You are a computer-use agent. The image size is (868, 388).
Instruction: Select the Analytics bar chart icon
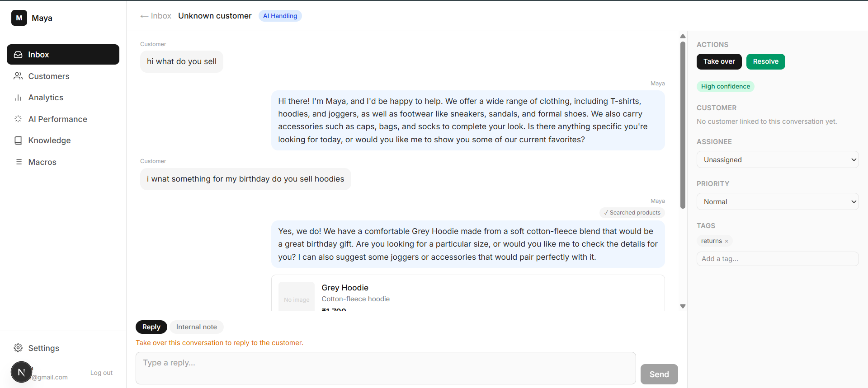pyautogui.click(x=18, y=98)
